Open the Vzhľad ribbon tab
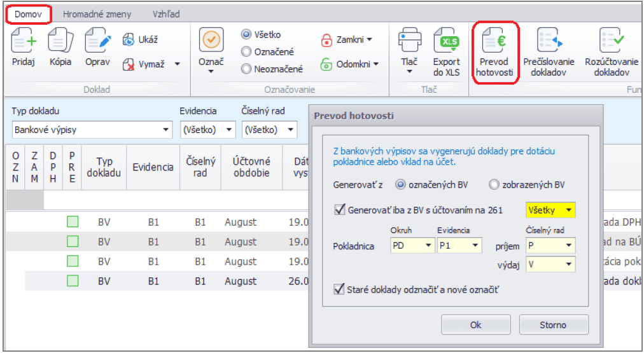 point(166,13)
